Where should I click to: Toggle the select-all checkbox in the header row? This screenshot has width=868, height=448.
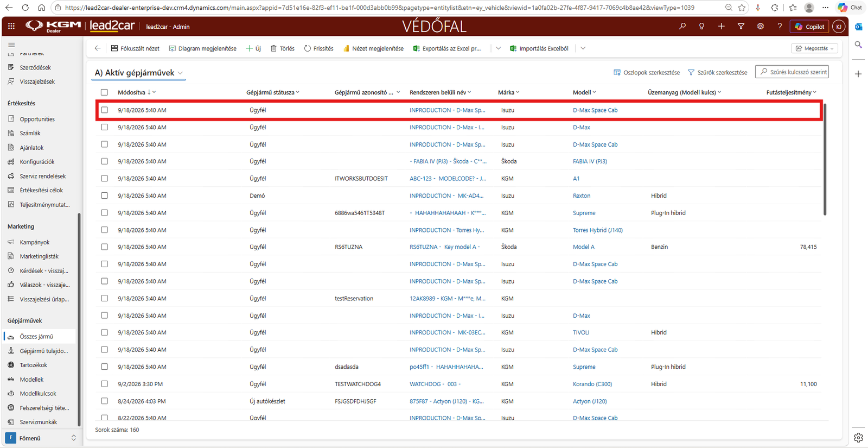click(104, 92)
